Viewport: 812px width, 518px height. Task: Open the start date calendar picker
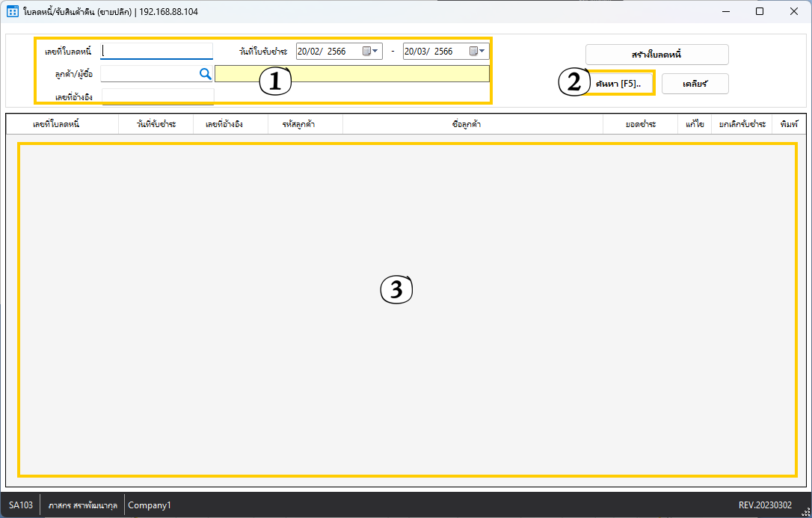click(x=366, y=52)
